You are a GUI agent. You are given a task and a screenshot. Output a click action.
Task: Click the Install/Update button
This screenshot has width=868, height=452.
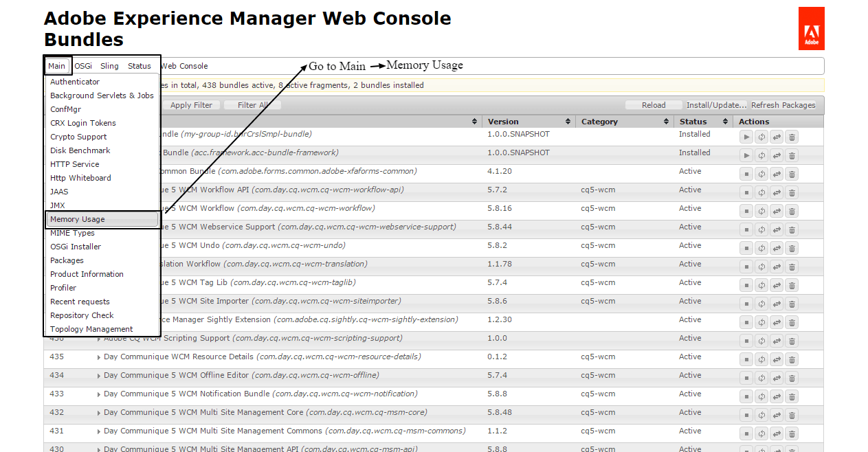point(715,104)
